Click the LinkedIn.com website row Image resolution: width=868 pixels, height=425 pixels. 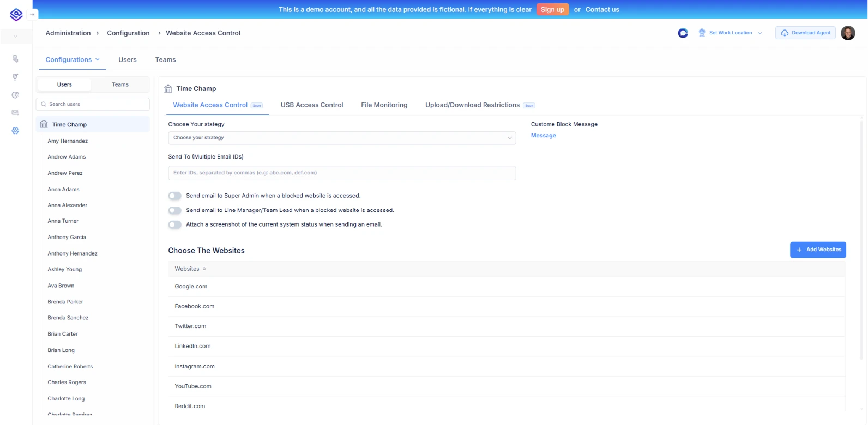coord(507,347)
